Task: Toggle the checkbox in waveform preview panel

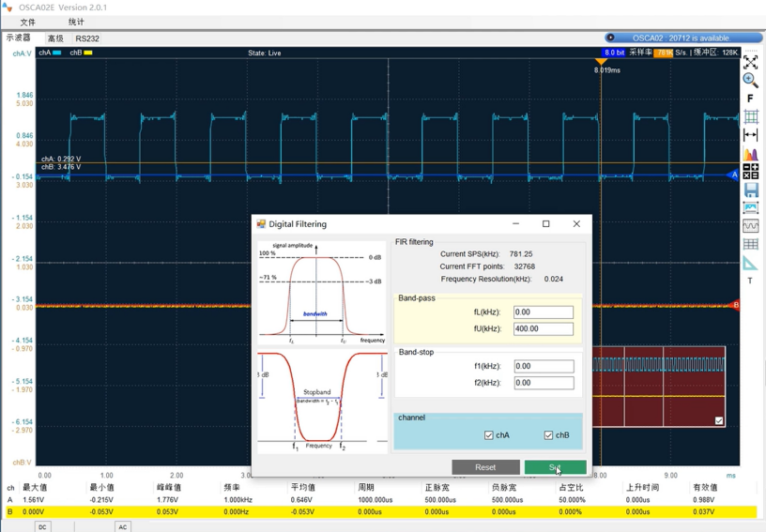Action: pos(719,421)
